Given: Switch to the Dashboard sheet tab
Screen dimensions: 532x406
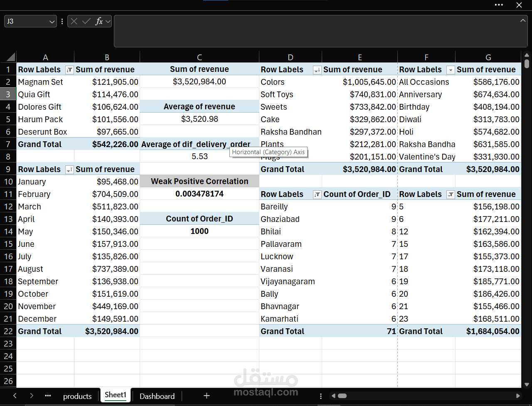Looking at the screenshot, I should coord(157,396).
